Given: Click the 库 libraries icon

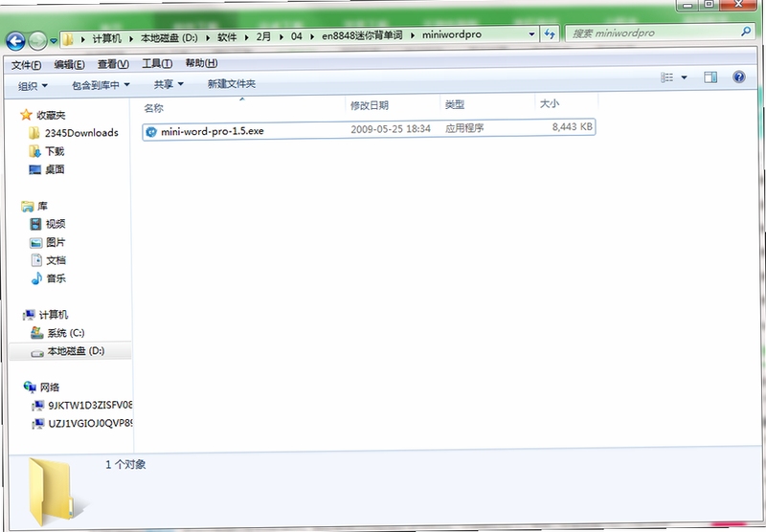Looking at the screenshot, I should (28, 207).
